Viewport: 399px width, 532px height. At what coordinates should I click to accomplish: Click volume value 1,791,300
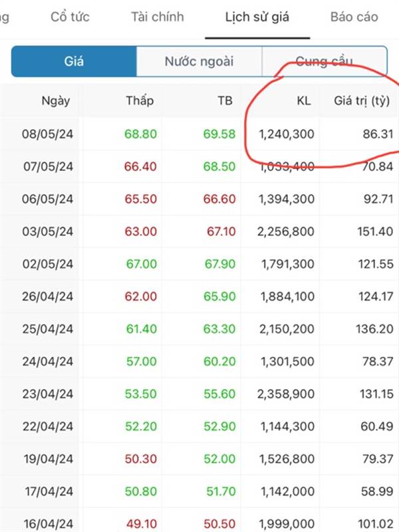coord(288,264)
